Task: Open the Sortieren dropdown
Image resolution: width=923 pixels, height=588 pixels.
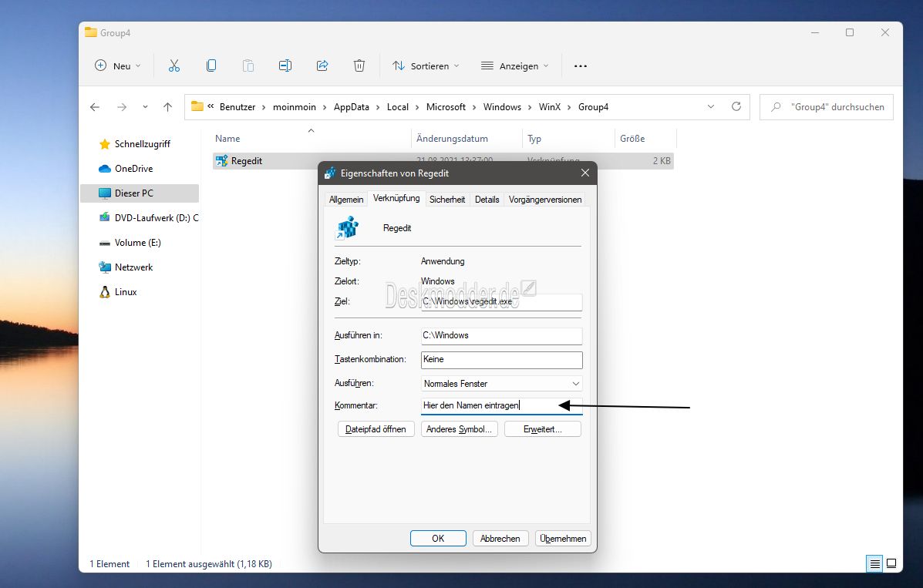Action: pyautogui.click(x=426, y=66)
